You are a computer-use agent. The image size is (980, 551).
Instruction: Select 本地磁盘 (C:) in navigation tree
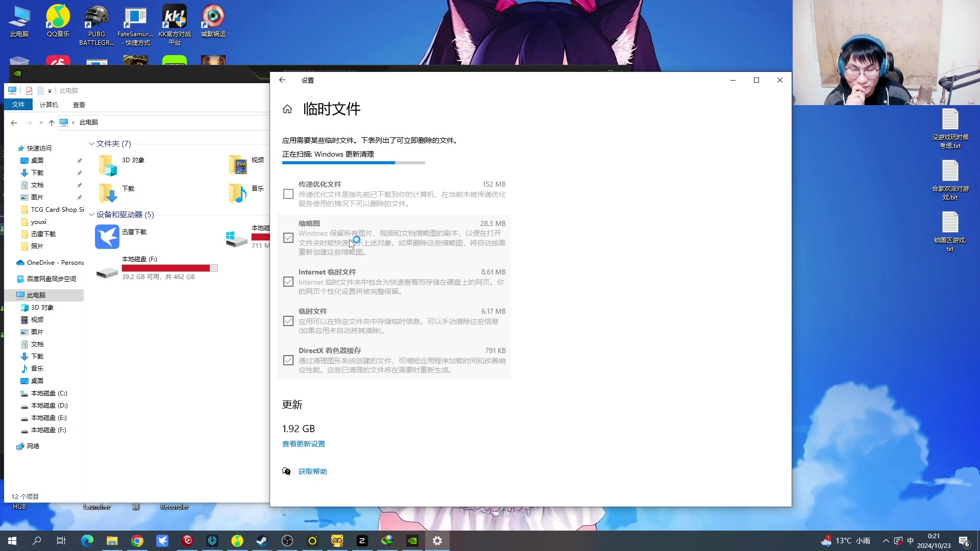click(44, 393)
